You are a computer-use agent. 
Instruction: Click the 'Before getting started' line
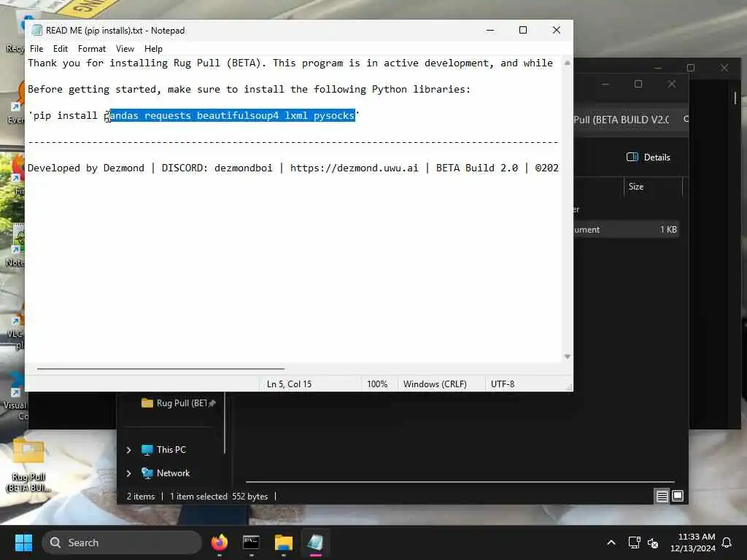[249, 89]
